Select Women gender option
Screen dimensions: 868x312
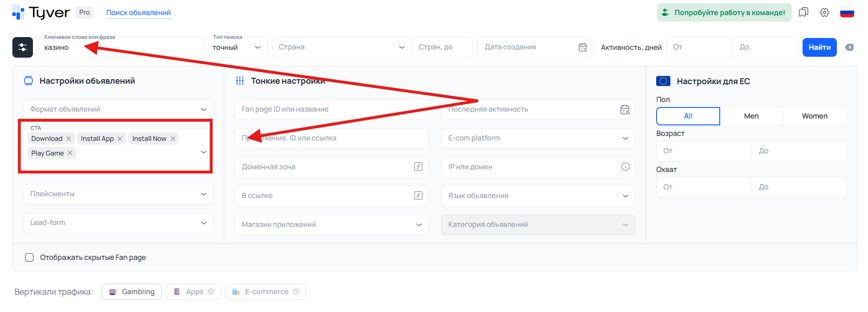[814, 116]
